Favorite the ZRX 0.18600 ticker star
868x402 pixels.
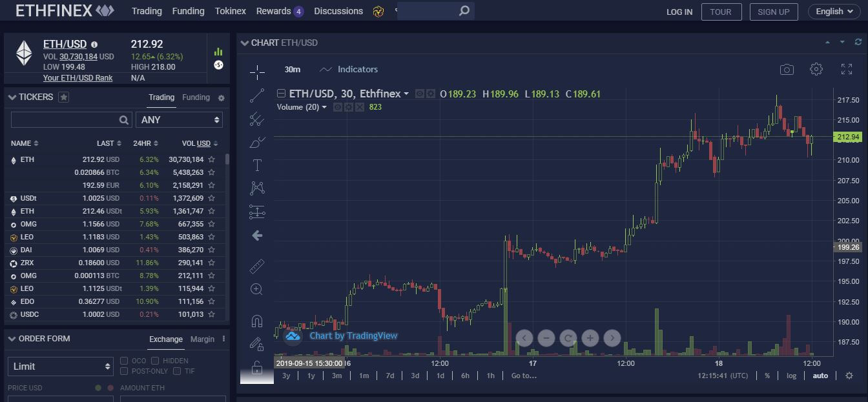(211, 263)
